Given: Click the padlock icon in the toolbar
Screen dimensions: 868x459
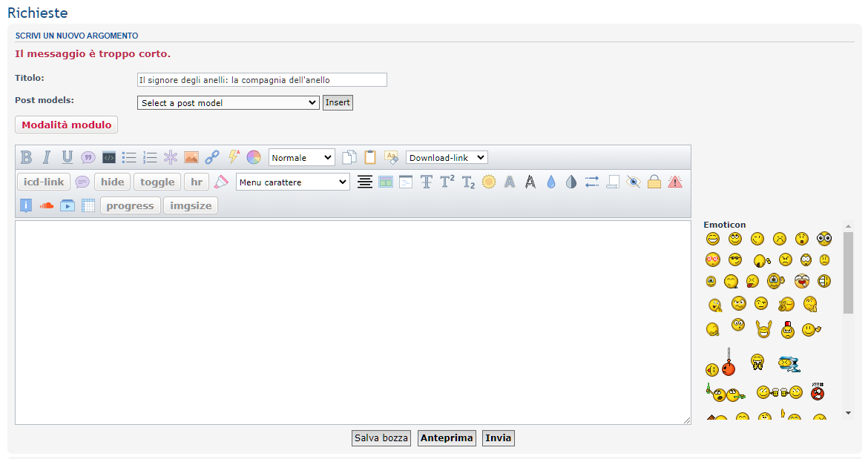Looking at the screenshot, I should click(654, 182).
